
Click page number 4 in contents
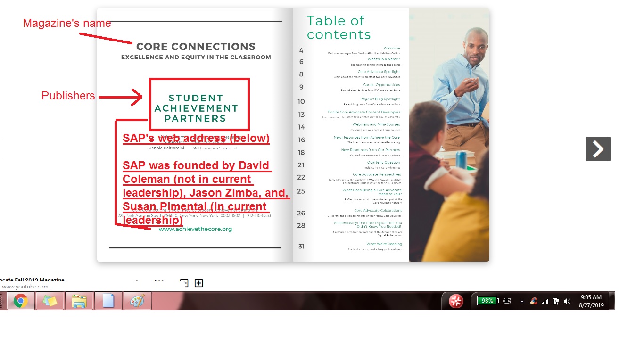pyautogui.click(x=301, y=50)
